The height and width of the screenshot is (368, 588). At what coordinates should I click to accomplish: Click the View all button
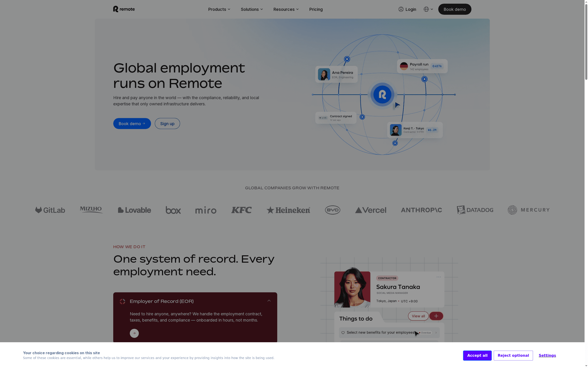point(418,316)
